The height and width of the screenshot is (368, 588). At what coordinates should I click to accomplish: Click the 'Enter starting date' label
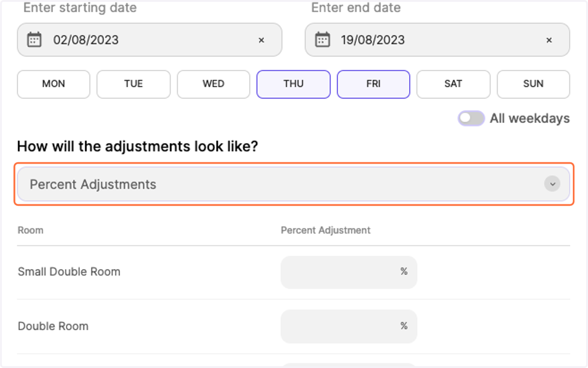click(80, 8)
